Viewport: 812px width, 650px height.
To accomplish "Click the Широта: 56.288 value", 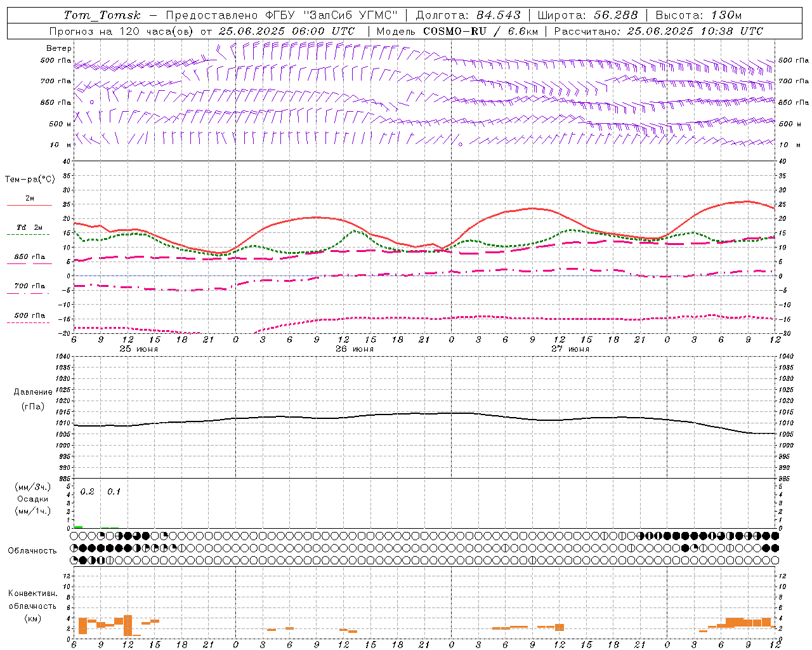I will [588, 15].
